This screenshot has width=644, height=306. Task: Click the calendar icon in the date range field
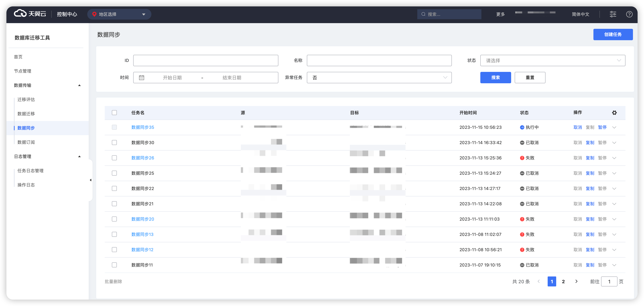pos(142,78)
